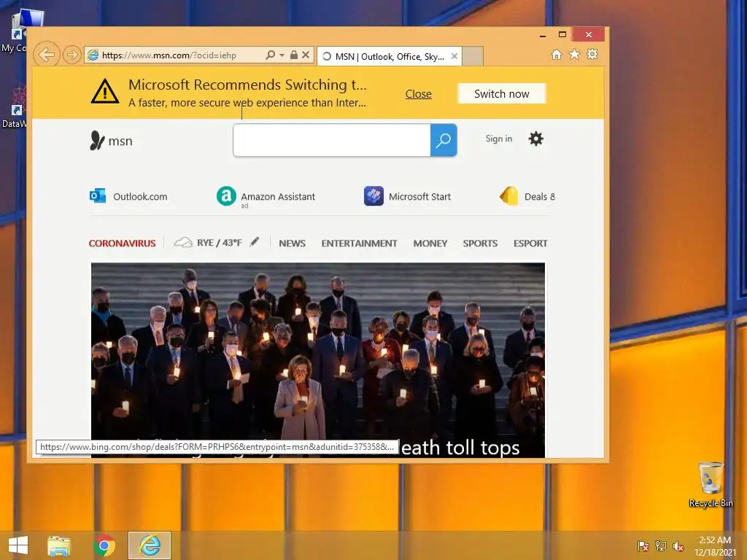Click the Microsoft Start app icon

(374, 196)
